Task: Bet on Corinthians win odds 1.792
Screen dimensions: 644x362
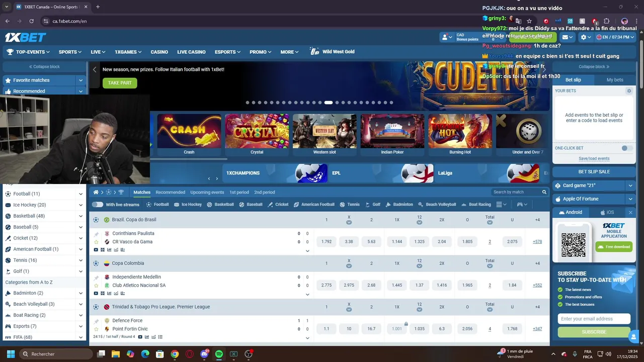Action: (326, 242)
